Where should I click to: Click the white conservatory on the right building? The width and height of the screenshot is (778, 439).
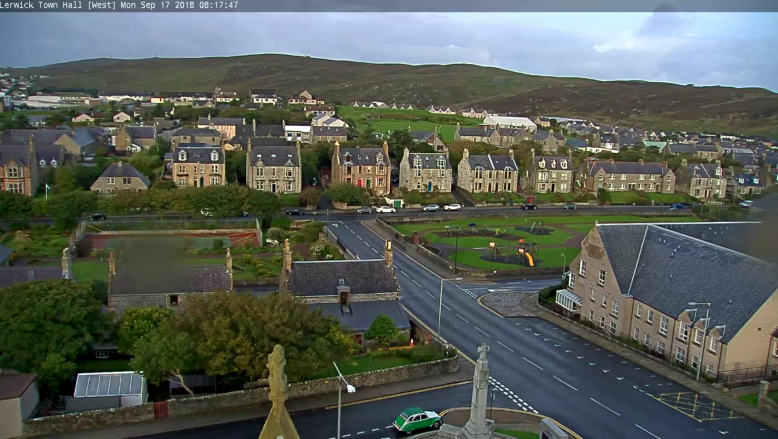568,299
